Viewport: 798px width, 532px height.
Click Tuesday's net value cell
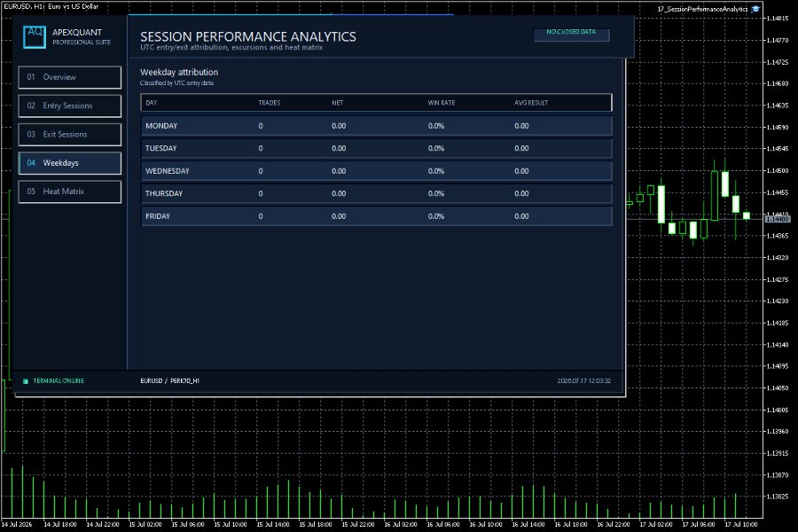click(339, 148)
